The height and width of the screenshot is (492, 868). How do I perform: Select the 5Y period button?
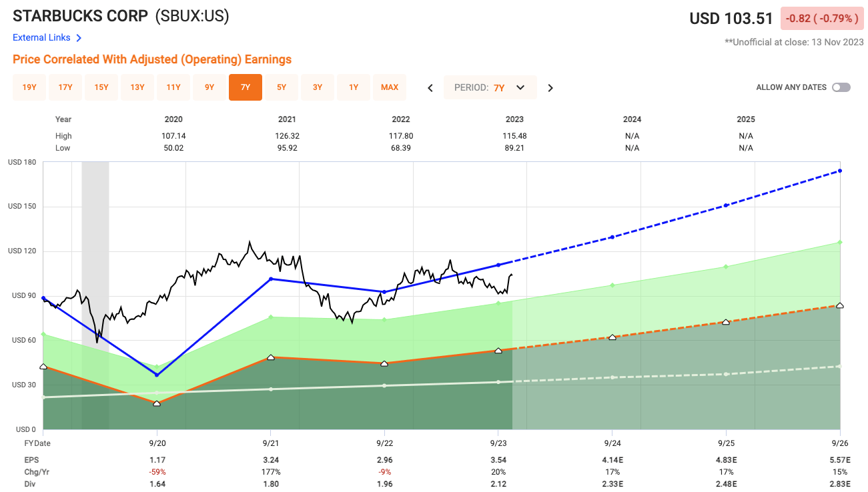point(282,87)
